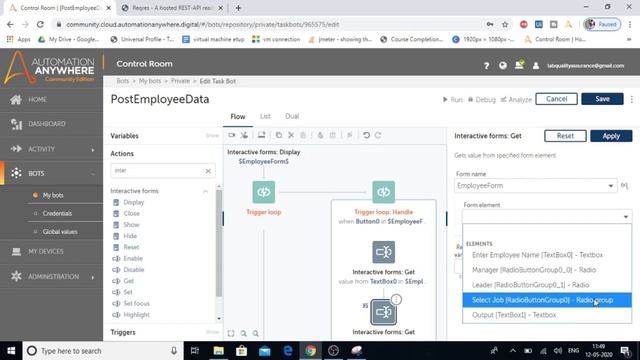Open the Chrome taskbar icon
Screen dimensions: 640x360
point(310,351)
